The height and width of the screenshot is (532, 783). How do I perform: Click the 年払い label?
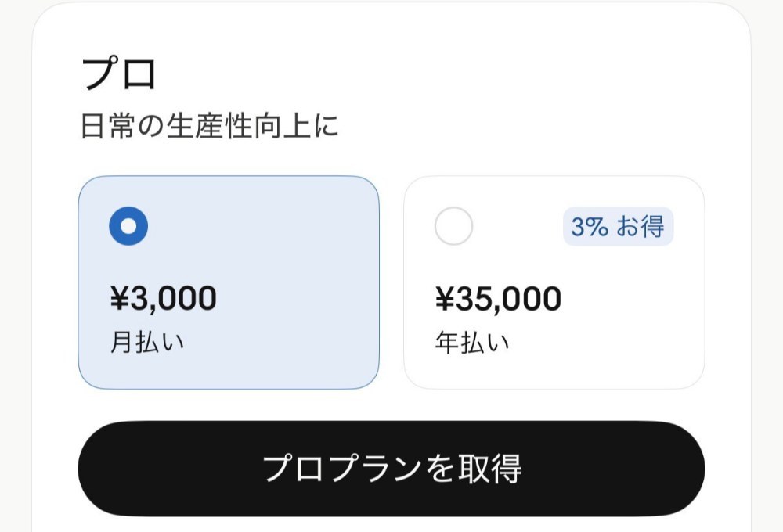472,343
